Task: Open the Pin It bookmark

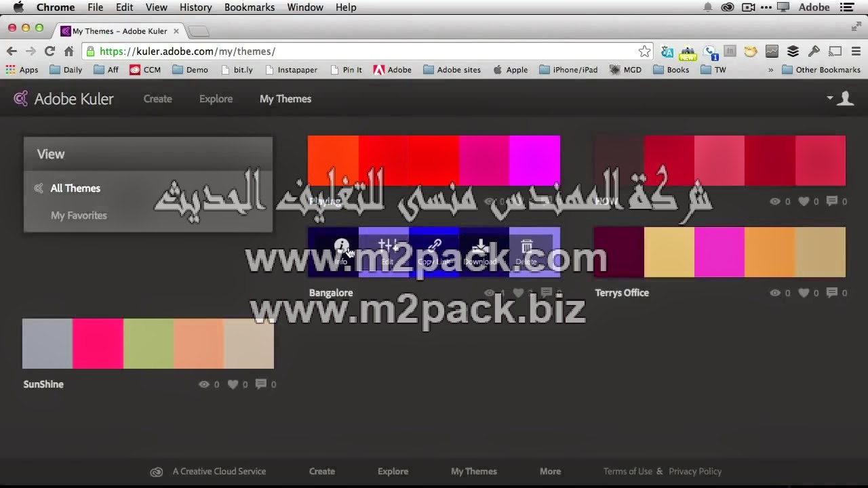Action: (346, 70)
